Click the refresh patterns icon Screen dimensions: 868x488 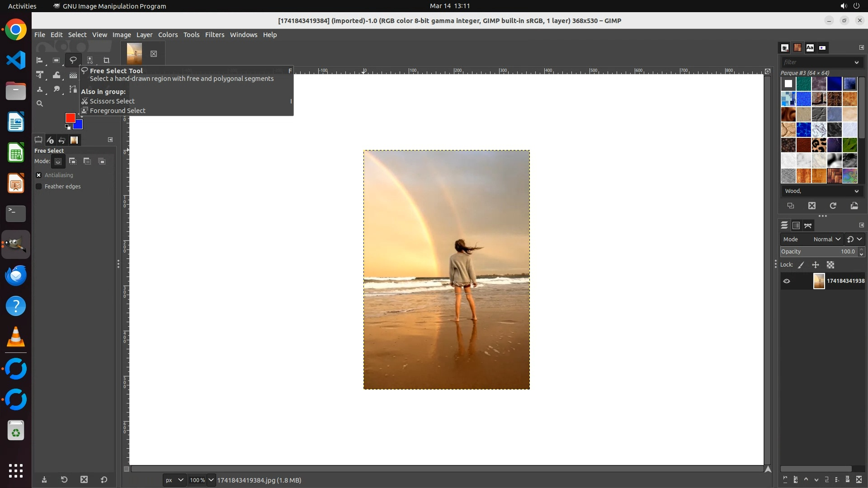pyautogui.click(x=833, y=206)
